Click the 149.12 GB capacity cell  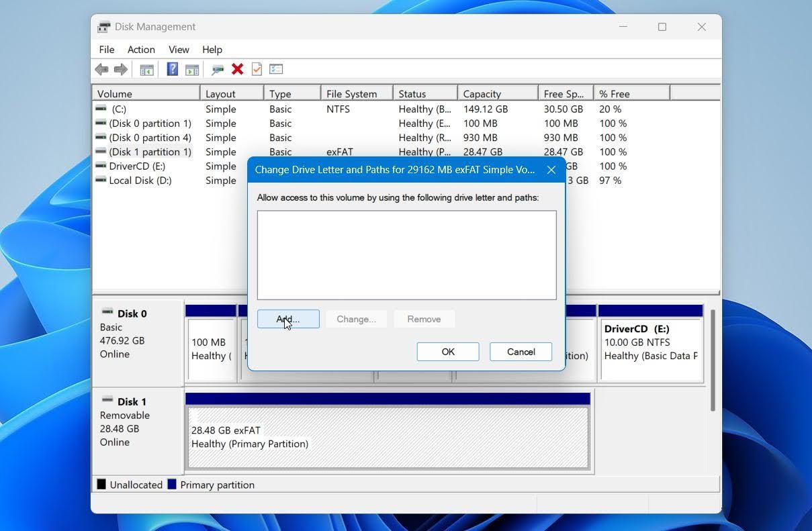click(x=486, y=109)
